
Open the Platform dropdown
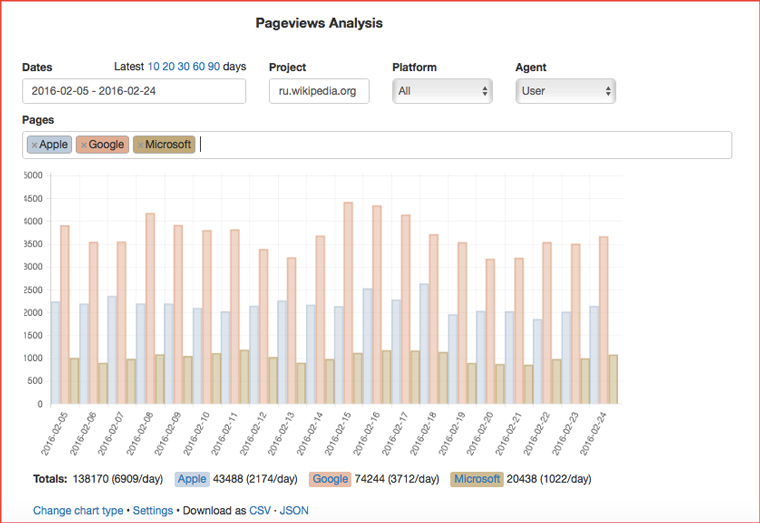[x=442, y=91]
